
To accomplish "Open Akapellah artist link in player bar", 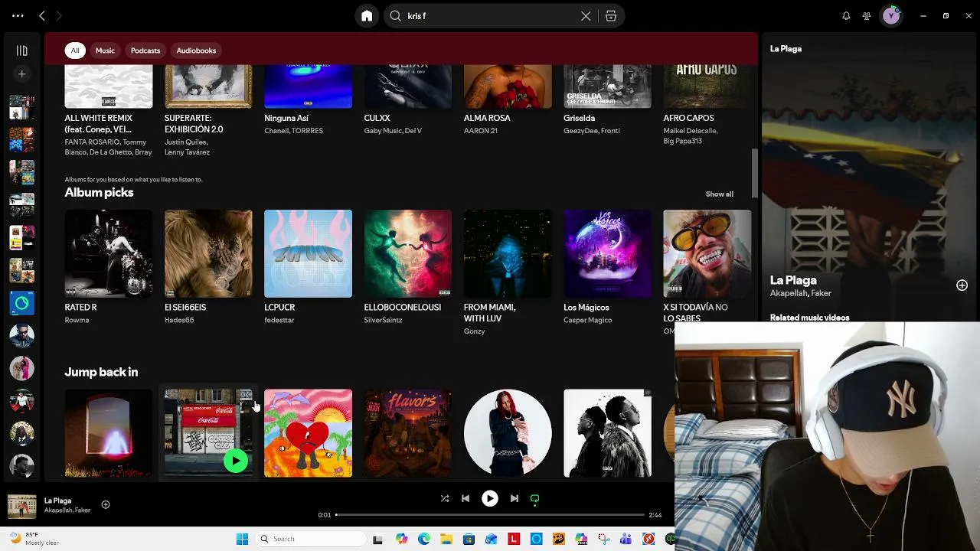I will (x=57, y=510).
